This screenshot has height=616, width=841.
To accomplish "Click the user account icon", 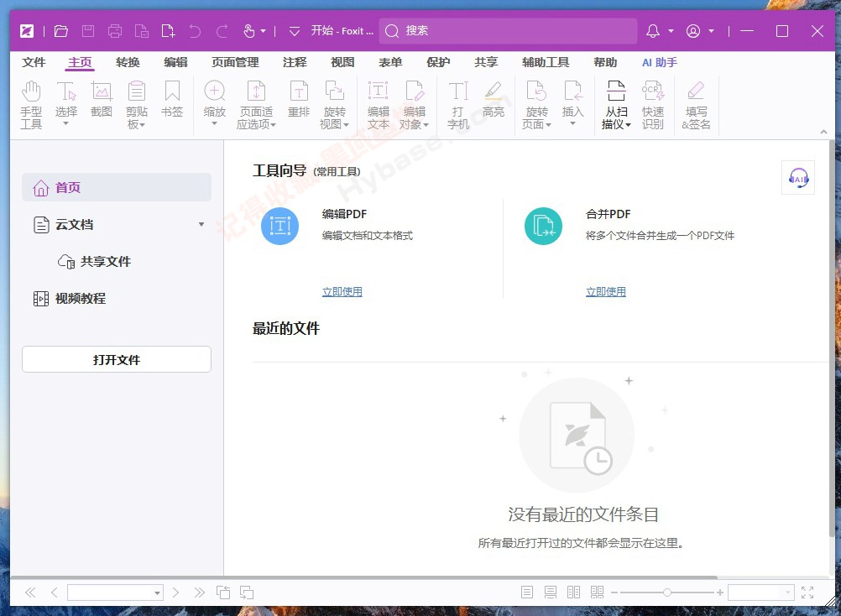I will 693,31.
